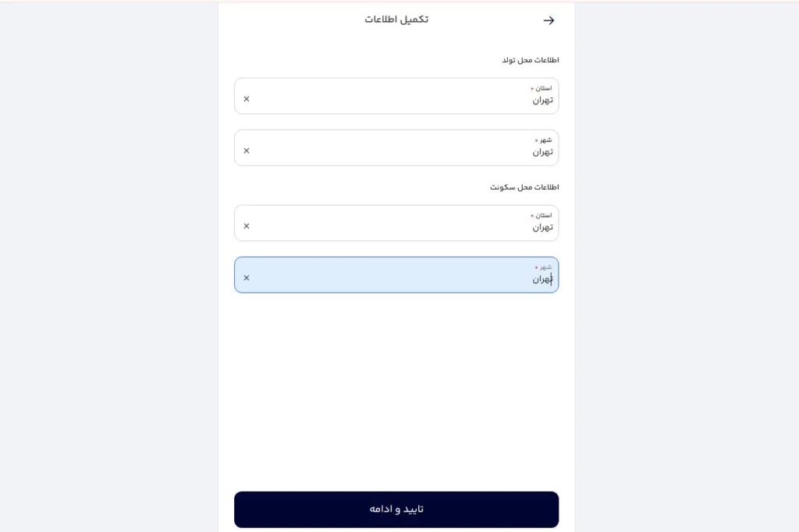Image resolution: width=799 pixels, height=532 pixels.
Task: Click the اطلاعات محل سکونت section heading
Action: click(524, 187)
